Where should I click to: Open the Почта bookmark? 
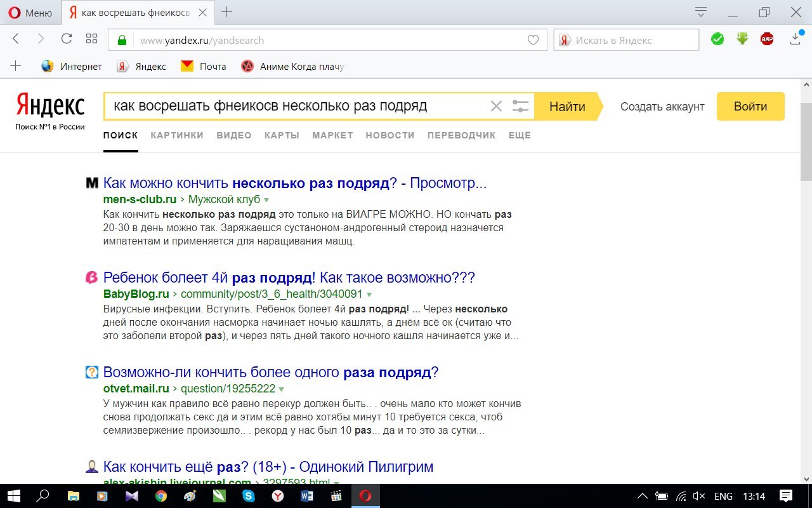[204, 66]
